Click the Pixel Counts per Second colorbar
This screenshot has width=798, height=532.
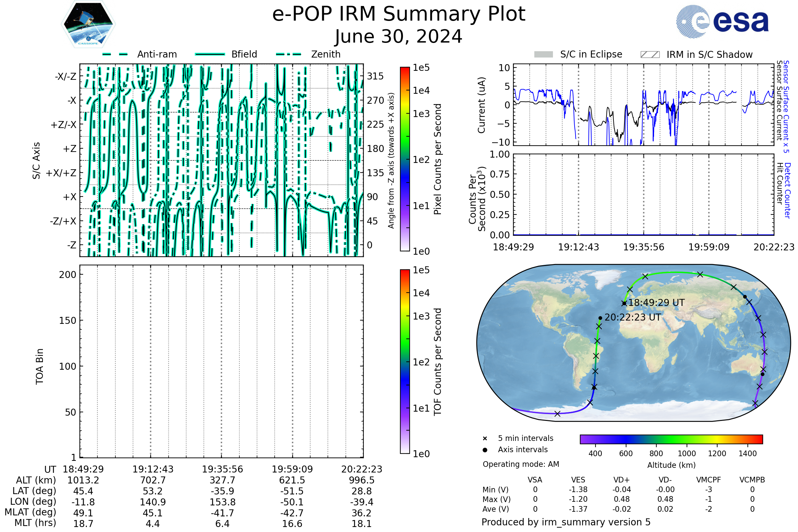pyautogui.click(x=405, y=159)
